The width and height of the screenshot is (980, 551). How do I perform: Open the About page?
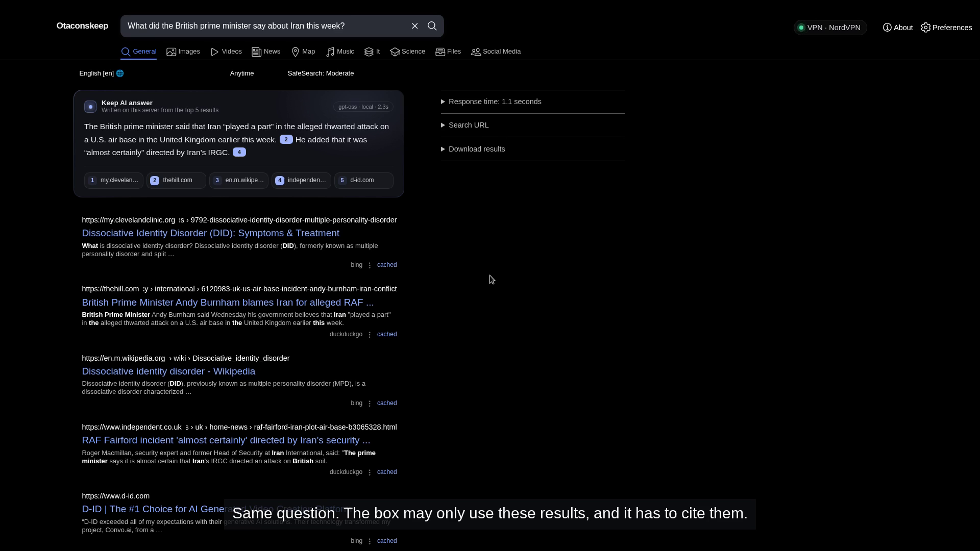(898, 28)
